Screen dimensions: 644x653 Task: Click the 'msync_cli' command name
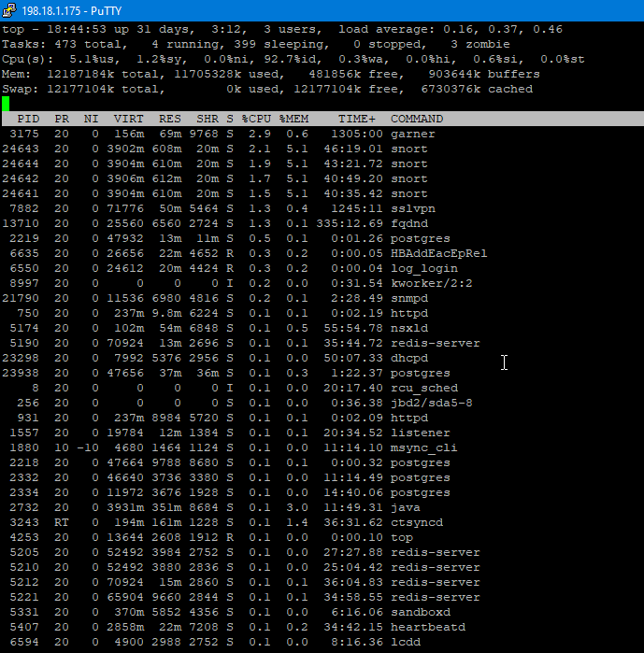pyautogui.click(x=424, y=448)
